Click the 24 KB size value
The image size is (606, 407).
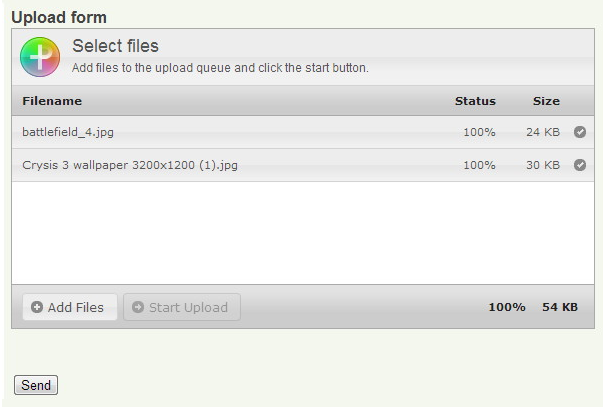(543, 132)
